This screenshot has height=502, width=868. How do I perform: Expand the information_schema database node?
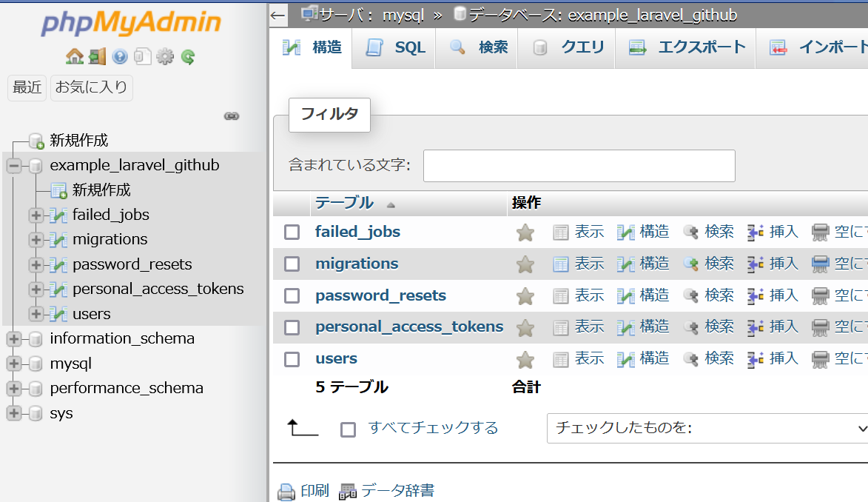pos(14,338)
